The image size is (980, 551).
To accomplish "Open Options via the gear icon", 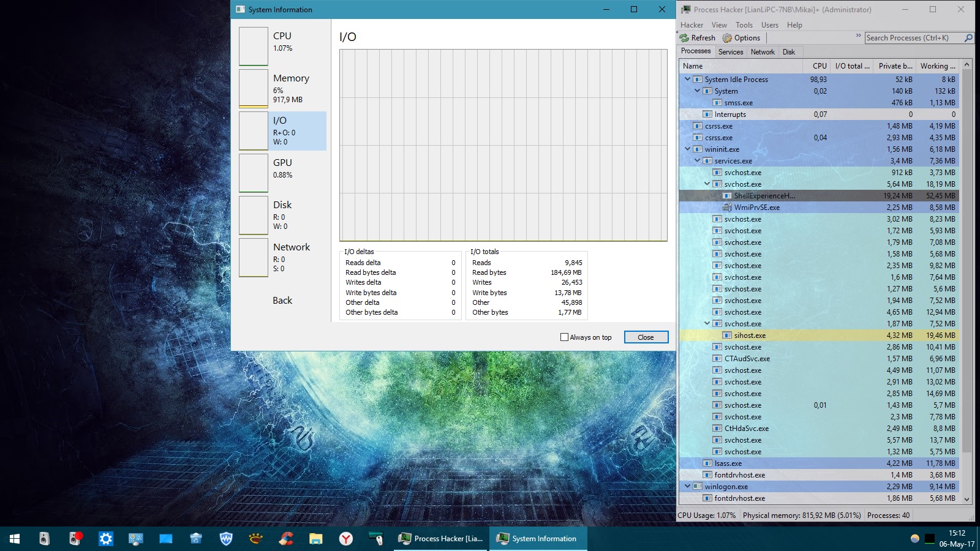I will 727,38.
